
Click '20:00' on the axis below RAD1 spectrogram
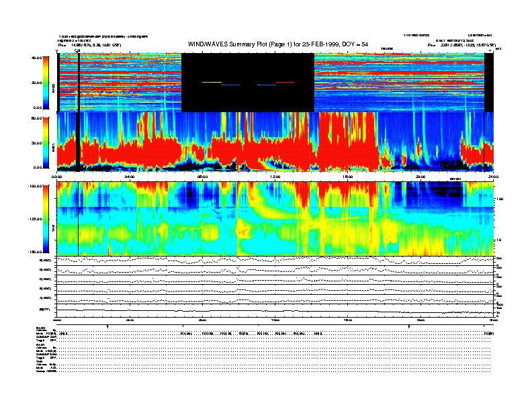click(x=420, y=177)
